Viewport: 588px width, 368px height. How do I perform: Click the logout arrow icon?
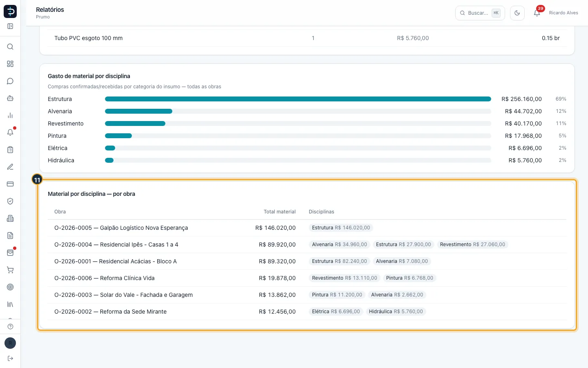click(10, 359)
